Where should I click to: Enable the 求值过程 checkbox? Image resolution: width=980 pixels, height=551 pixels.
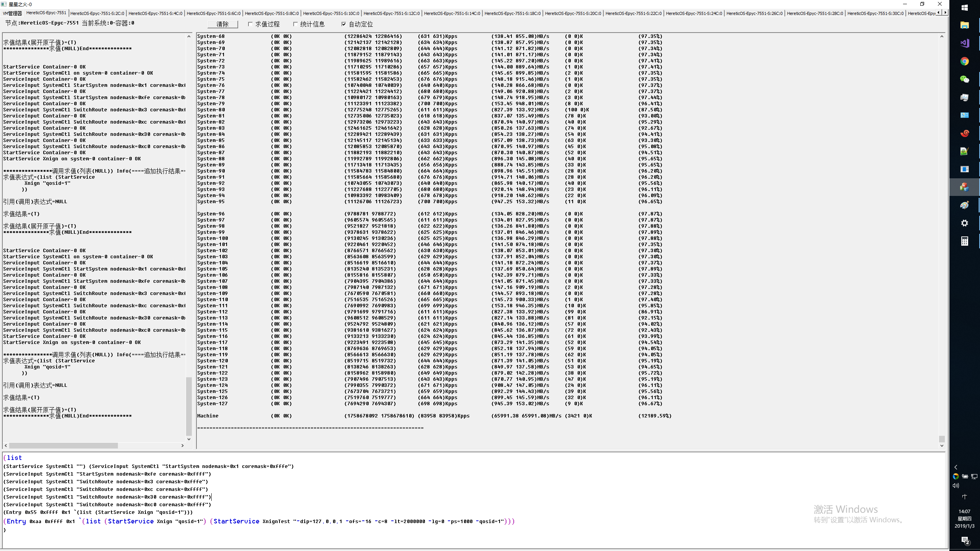250,24
